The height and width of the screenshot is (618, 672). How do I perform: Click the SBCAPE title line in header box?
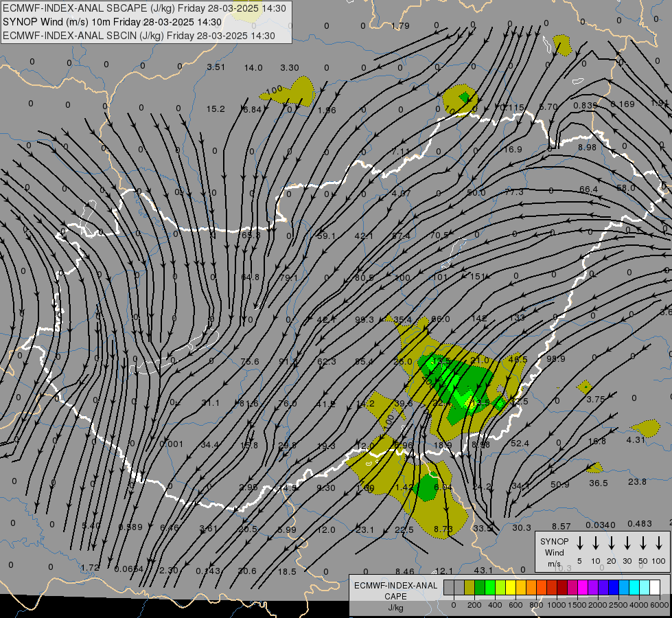click(x=144, y=8)
